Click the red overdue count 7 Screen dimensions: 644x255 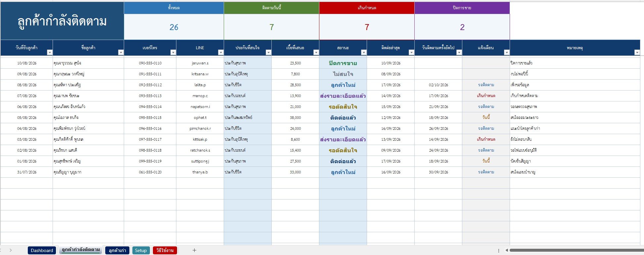pyautogui.click(x=367, y=27)
